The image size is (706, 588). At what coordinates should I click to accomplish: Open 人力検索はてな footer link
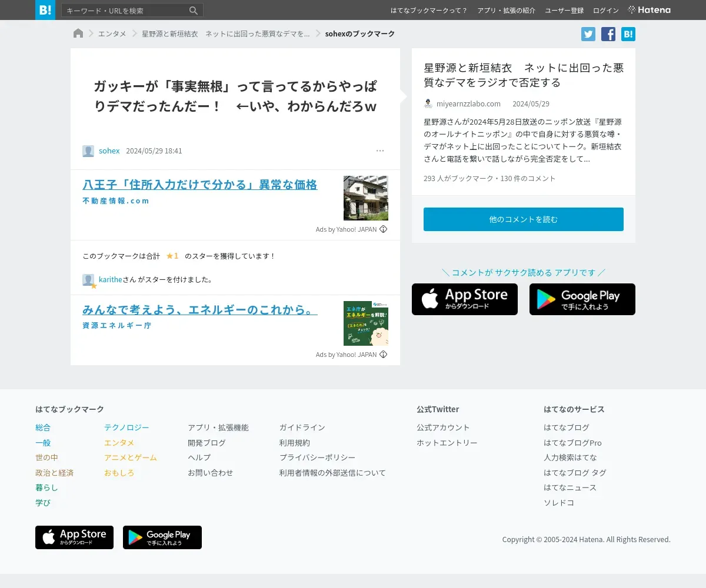[x=570, y=457]
